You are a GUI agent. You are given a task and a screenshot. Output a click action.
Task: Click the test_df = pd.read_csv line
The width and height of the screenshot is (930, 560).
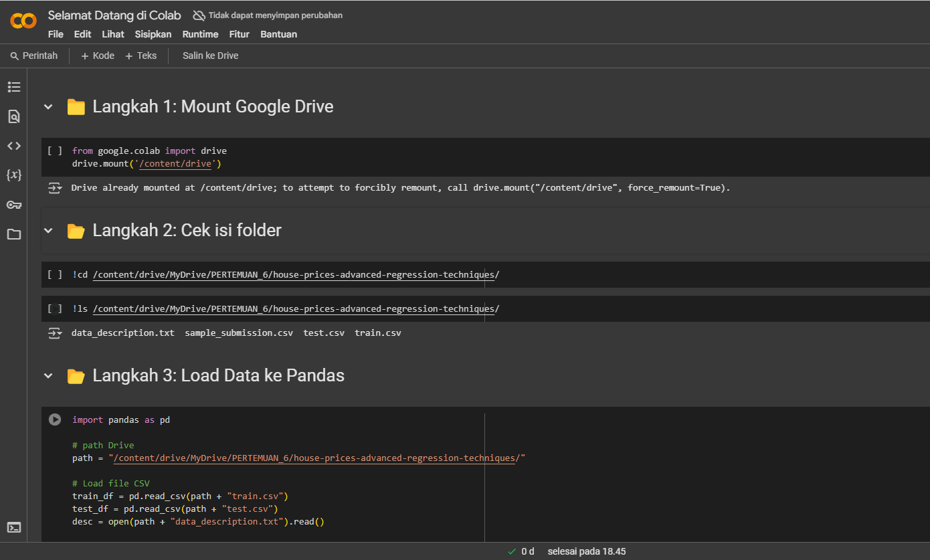click(175, 509)
